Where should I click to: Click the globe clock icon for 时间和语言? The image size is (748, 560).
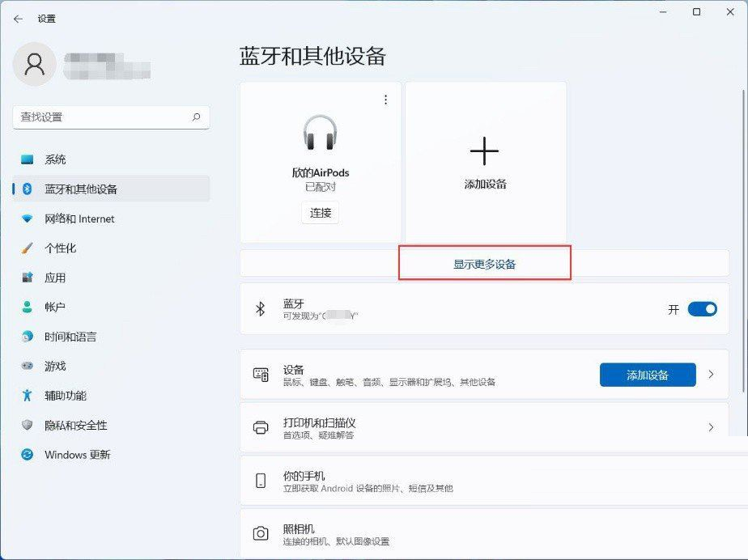[x=28, y=337]
